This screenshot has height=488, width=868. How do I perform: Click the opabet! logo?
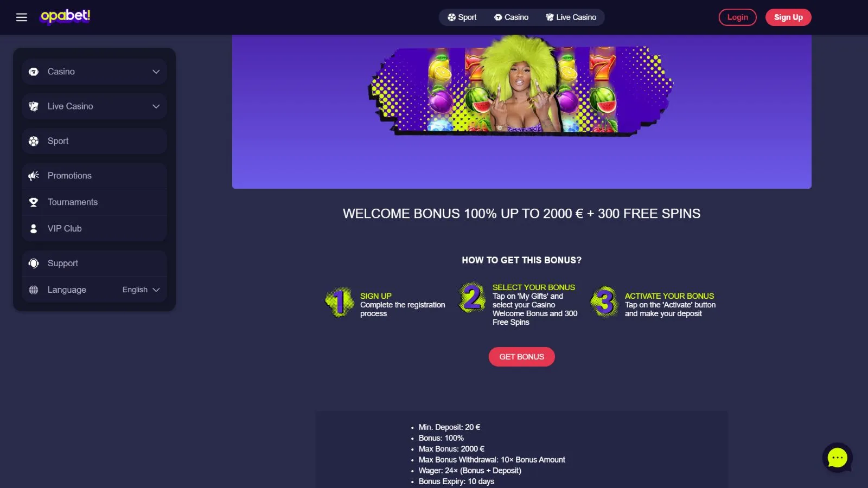click(65, 17)
